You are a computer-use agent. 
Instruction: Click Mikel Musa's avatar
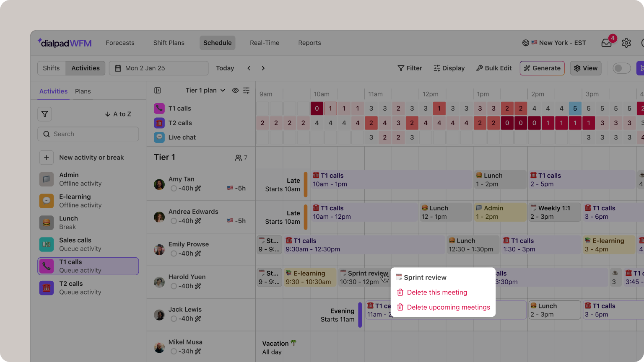click(159, 347)
